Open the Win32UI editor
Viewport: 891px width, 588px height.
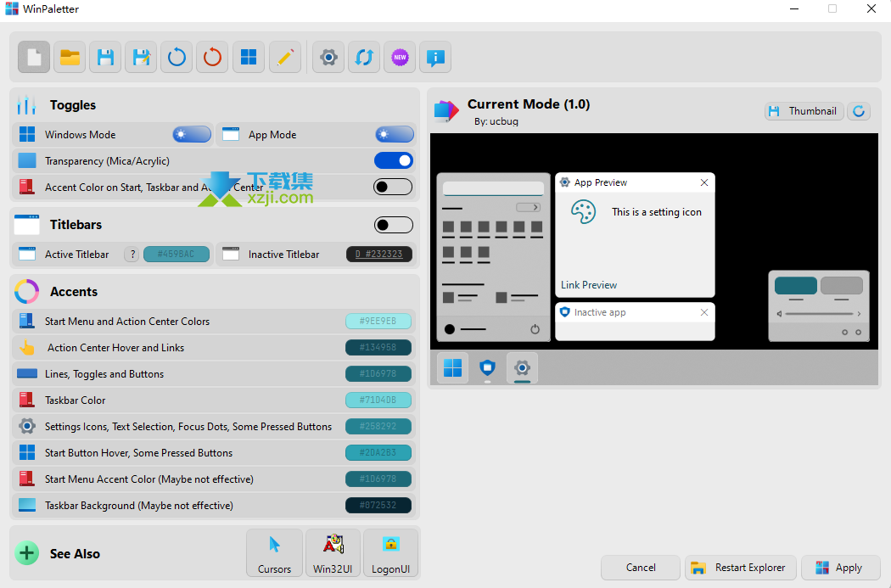333,552
